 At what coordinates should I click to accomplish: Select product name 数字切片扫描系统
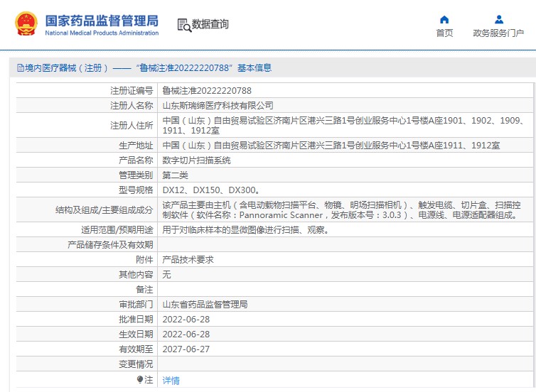[196, 160]
